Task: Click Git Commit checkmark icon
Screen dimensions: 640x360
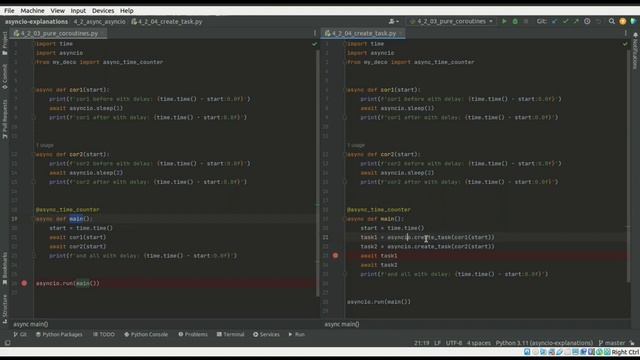Action: (x=565, y=21)
